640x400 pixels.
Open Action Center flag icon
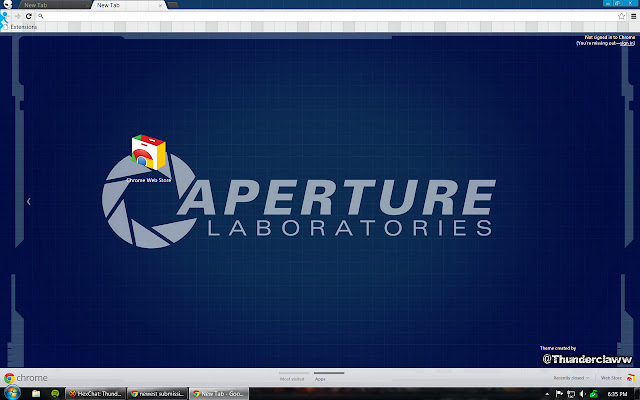tap(559, 394)
